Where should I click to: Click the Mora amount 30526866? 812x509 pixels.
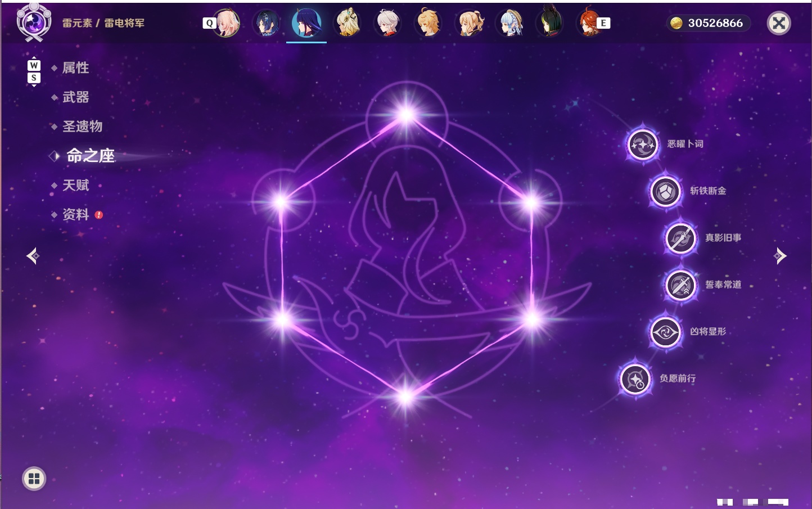(x=715, y=23)
